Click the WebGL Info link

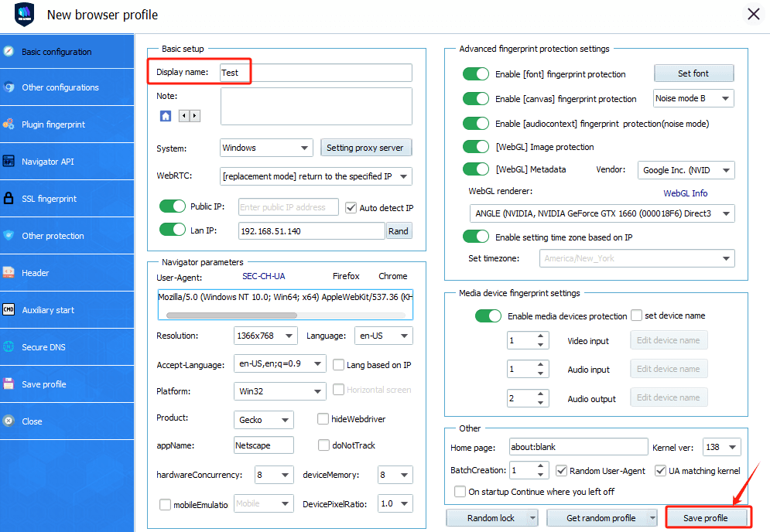point(685,193)
